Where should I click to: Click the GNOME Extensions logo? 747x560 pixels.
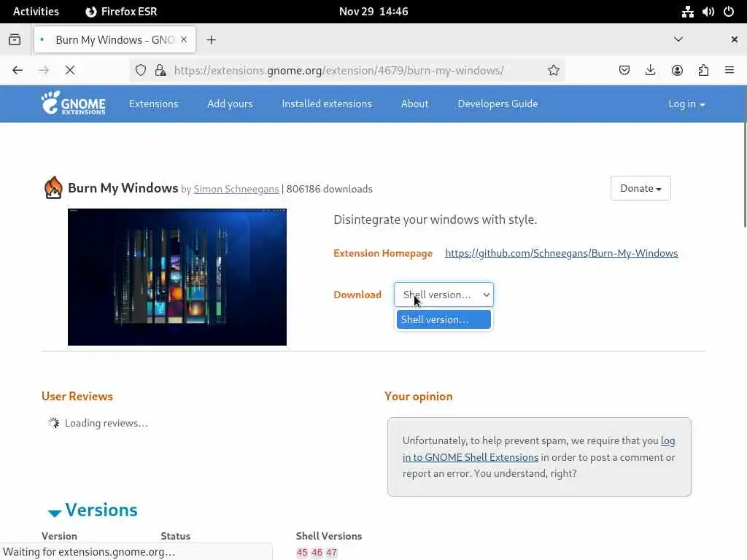pos(73,104)
